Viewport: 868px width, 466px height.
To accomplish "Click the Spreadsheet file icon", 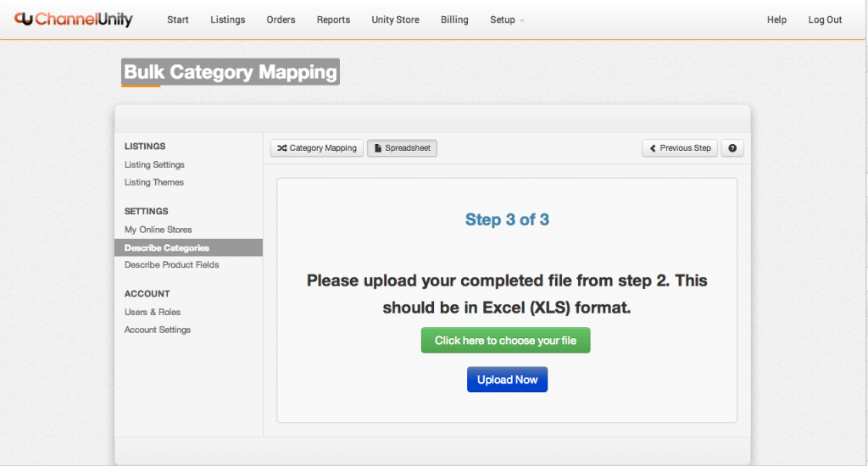I will [378, 148].
